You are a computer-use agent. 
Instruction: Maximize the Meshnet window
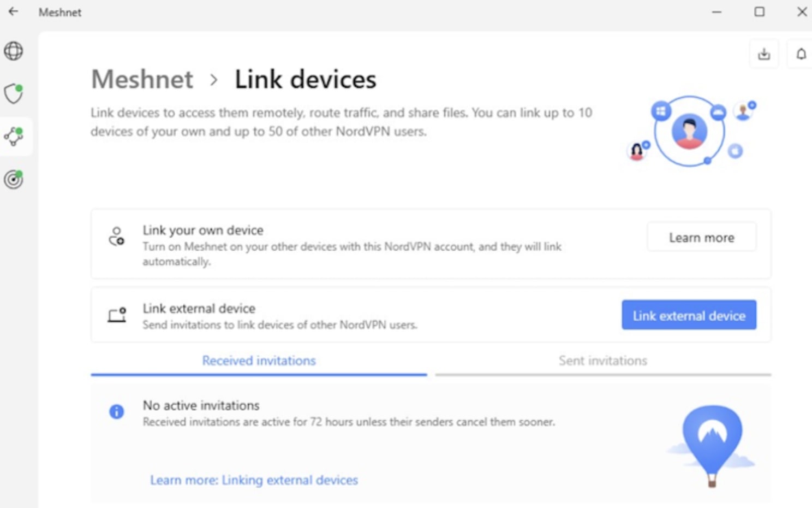759,11
